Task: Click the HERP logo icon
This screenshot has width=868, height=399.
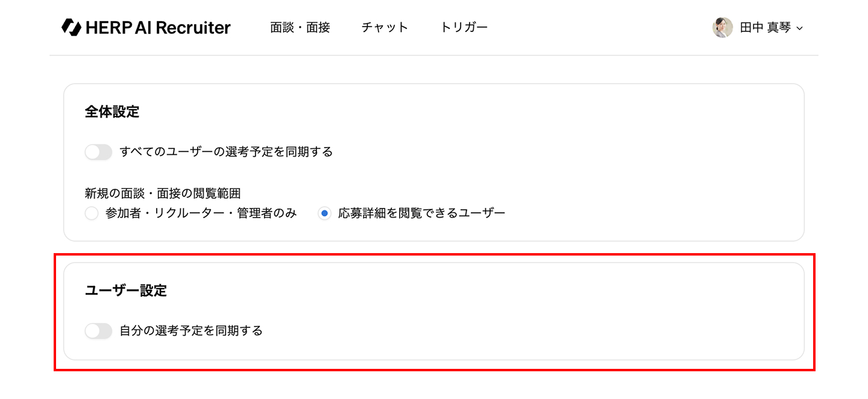Action: tap(71, 27)
